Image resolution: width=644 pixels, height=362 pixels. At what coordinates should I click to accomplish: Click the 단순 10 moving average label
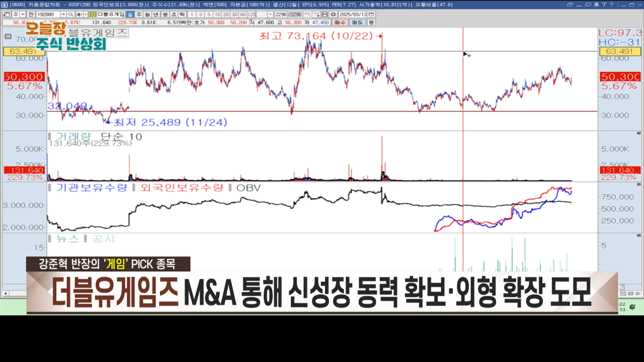click(121, 136)
